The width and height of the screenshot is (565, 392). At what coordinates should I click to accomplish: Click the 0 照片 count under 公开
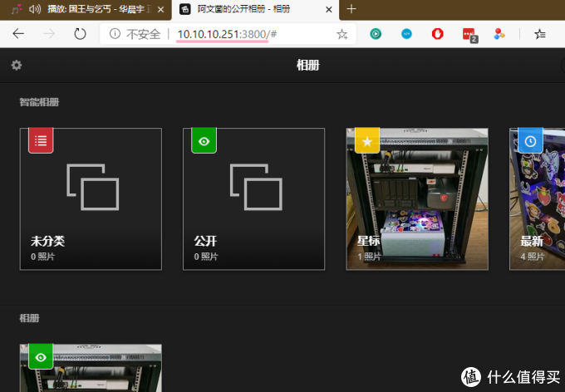(206, 257)
